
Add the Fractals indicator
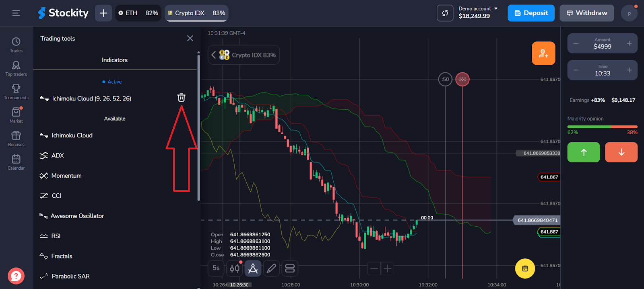[56, 256]
